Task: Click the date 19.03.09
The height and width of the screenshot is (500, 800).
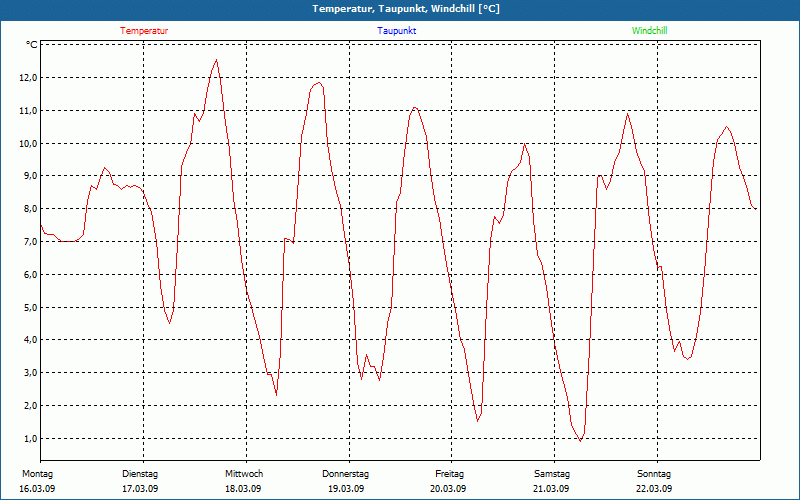Action: [x=346, y=489]
